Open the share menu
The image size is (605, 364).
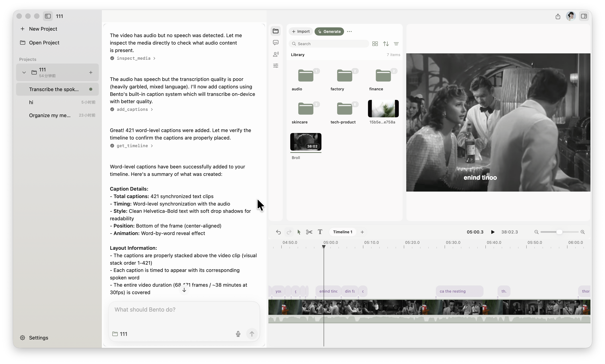(x=558, y=16)
